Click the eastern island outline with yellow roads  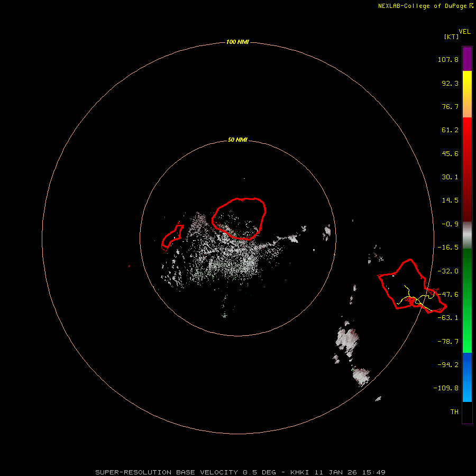pos(412,286)
